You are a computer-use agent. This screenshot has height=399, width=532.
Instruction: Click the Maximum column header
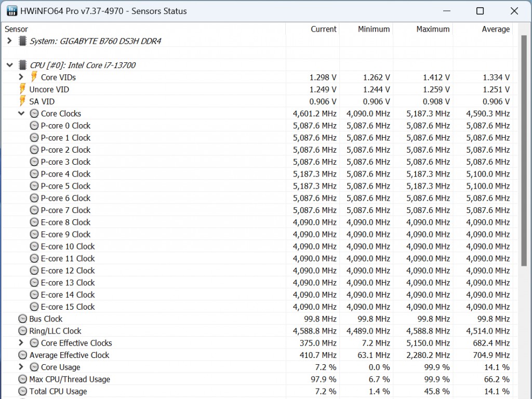pyautogui.click(x=433, y=29)
